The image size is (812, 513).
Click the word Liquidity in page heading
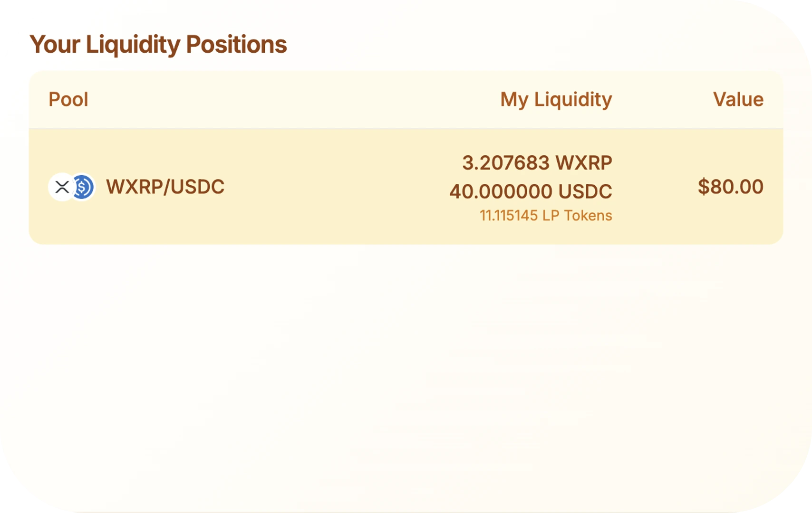pos(133,45)
